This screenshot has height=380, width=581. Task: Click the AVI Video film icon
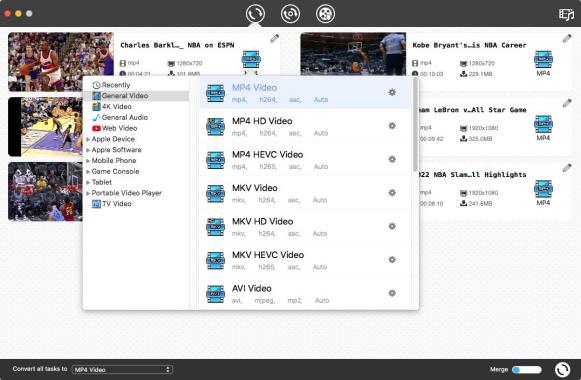[215, 294]
